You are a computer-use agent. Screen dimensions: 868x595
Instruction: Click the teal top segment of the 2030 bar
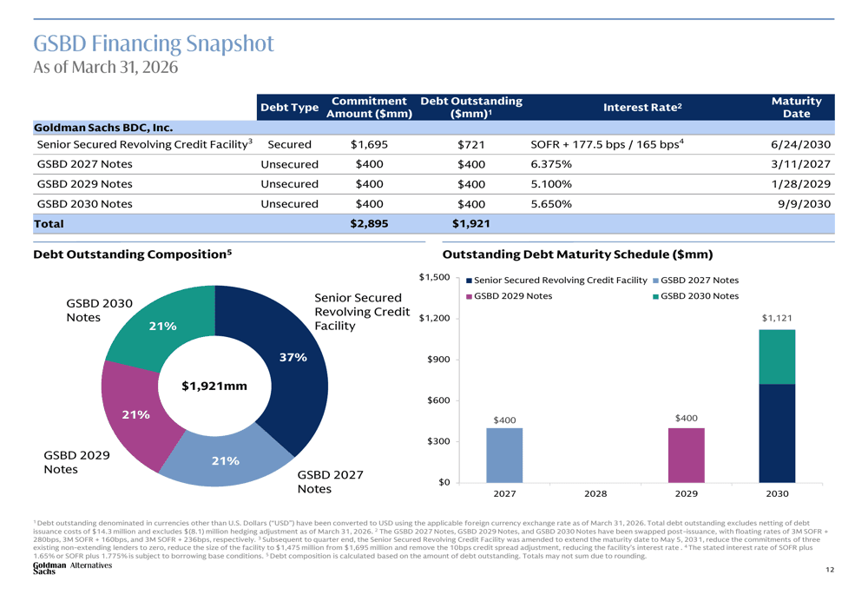coord(777,357)
